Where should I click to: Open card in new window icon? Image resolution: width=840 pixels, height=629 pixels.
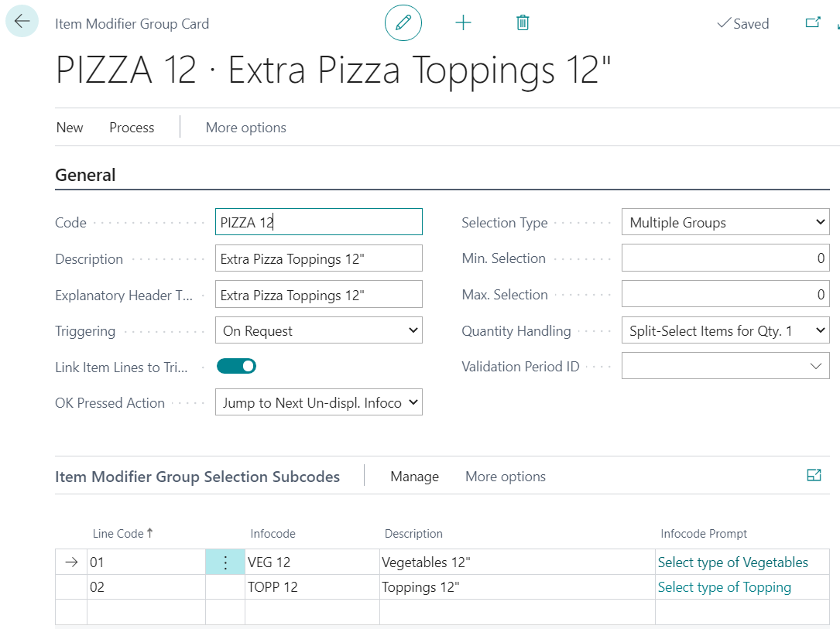point(813,23)
